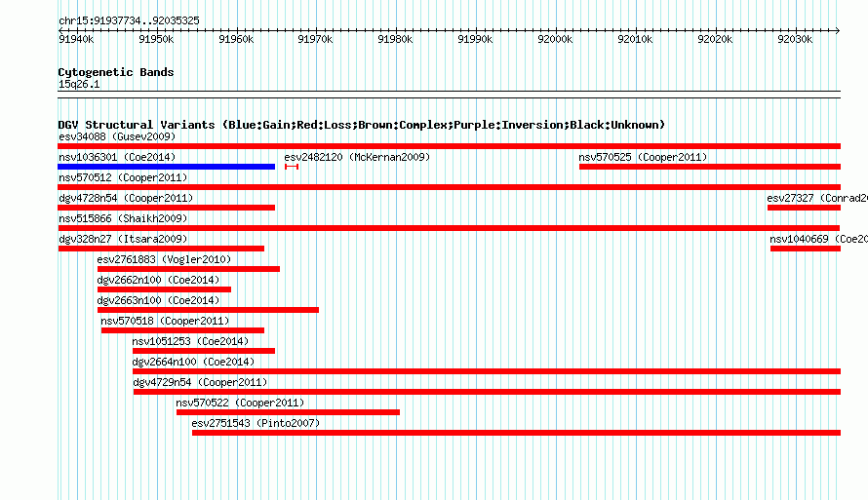Open the dgv2663n100 (Coe2014) label
The width and height of the screenshot is (868, 500).
[x=158, y=300]
